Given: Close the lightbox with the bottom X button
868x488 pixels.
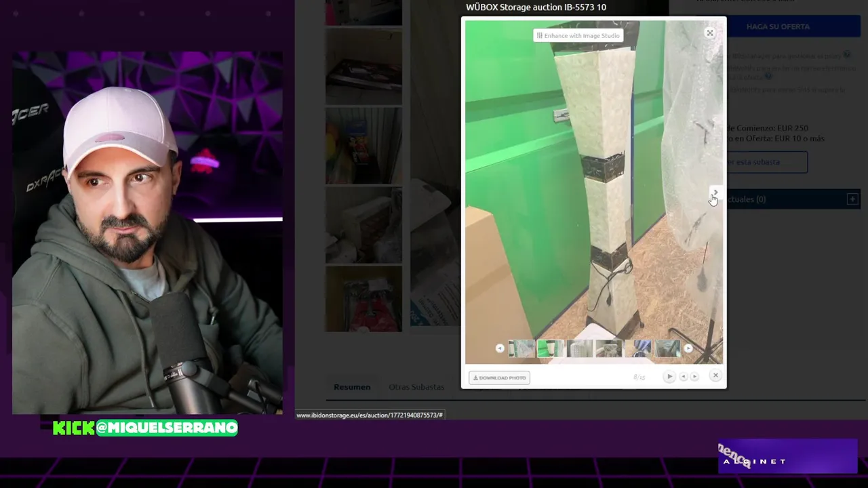Looking at the screenshot, I should click(715, 375).
